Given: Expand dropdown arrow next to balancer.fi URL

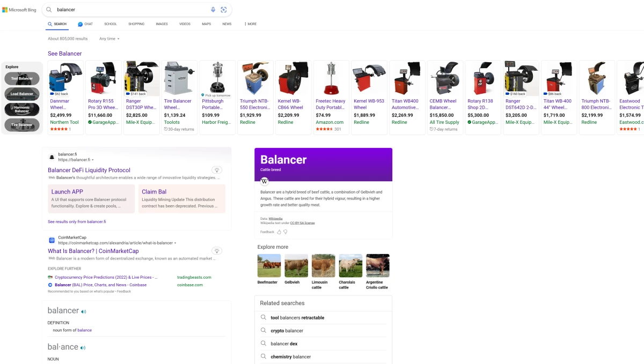Looking at the screenshot, I should [x=92, y=160].
